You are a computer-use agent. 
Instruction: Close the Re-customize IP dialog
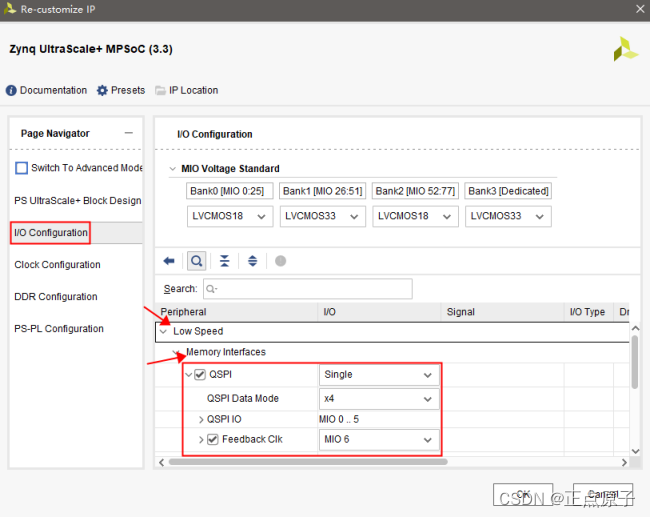tap(640, 9)
